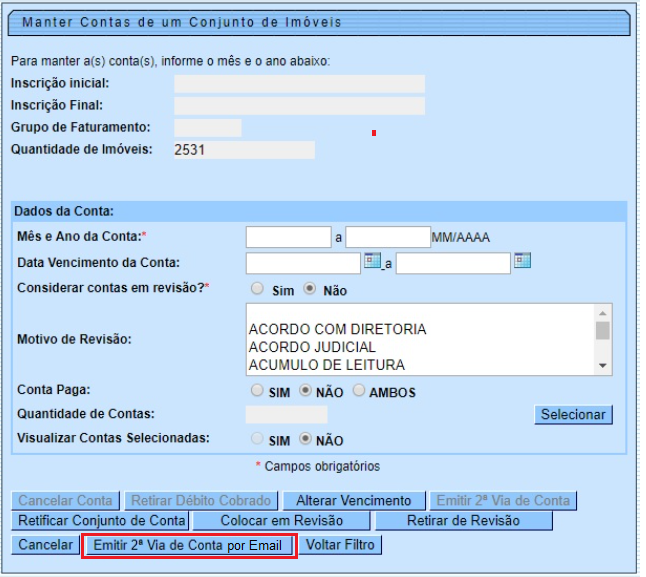Viewport: 646px width, 577px height.
Task: Choose ACORDO COM DIRETORIA in revision list
Action: tap(420, 329)
